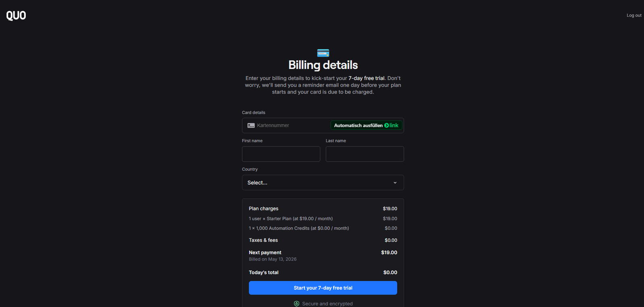Click the card icon in Kartennummer field
644x307 pixels.
pyautogui.click(x=251, y=126)
